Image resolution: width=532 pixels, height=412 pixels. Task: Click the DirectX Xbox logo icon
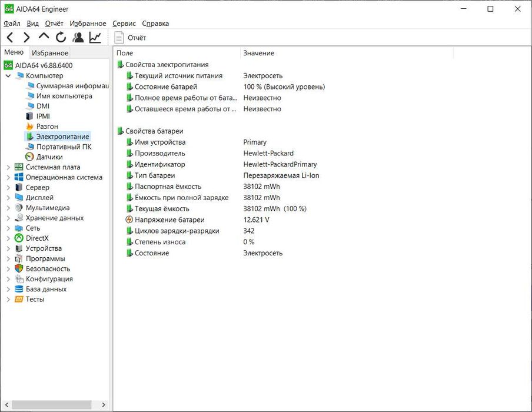click(19, 238)
